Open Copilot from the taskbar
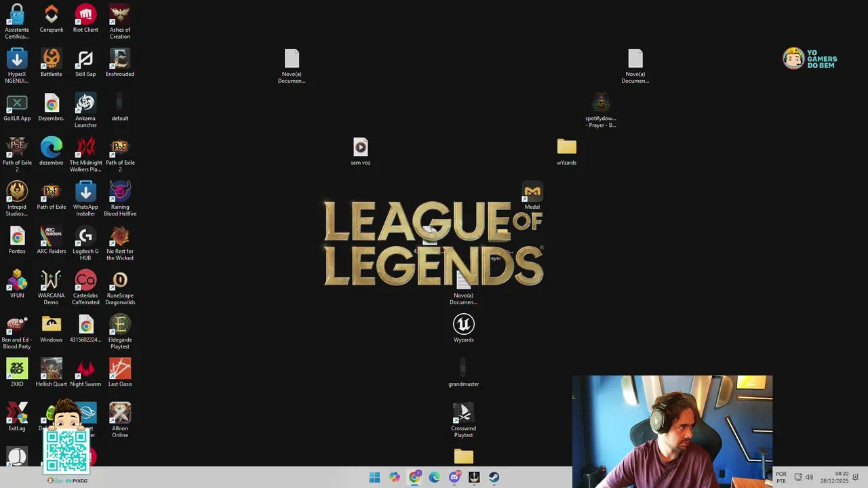 pos(395,477)
